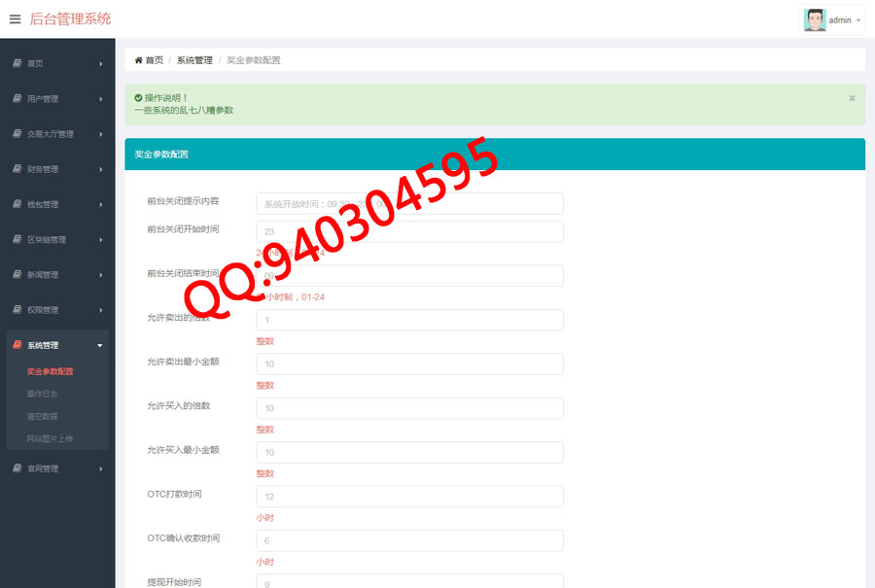Click the 后台管理系统 title link
The height and width of the screenshot is (588, 875).
coord(70,18)
